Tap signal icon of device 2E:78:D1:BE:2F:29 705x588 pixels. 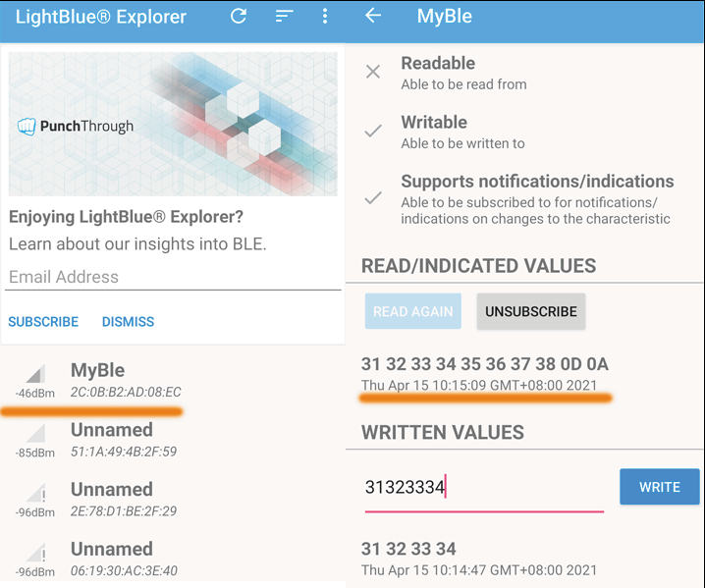pyautogui.click(x=35, y=493)
